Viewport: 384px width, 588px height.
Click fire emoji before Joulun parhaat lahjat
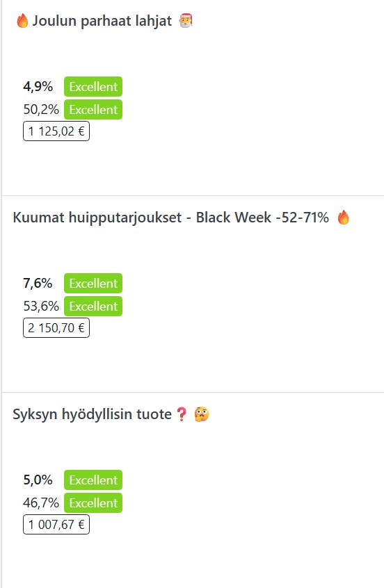(x=22, y=21)
